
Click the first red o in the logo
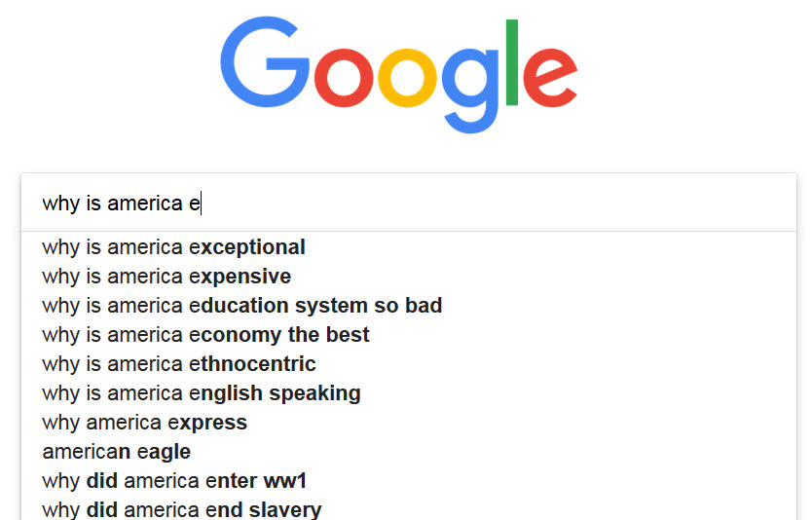pos(344,78)
